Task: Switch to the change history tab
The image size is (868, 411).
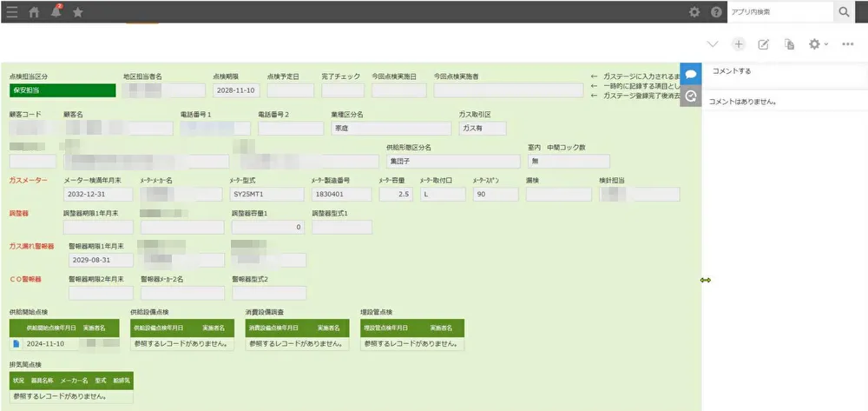Action: (x=691, y=96)
